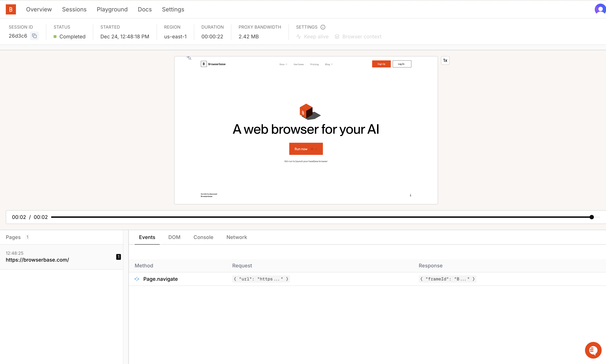The image size is (606, 364).
Task: Click the 00:02 current time display
Action: [x=19, y=217]
